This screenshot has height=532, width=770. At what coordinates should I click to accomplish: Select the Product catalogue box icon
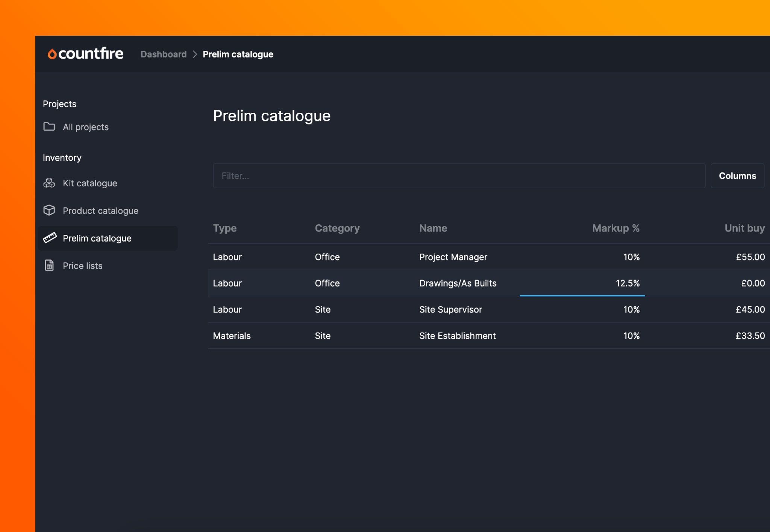click(x=49, y=211)
